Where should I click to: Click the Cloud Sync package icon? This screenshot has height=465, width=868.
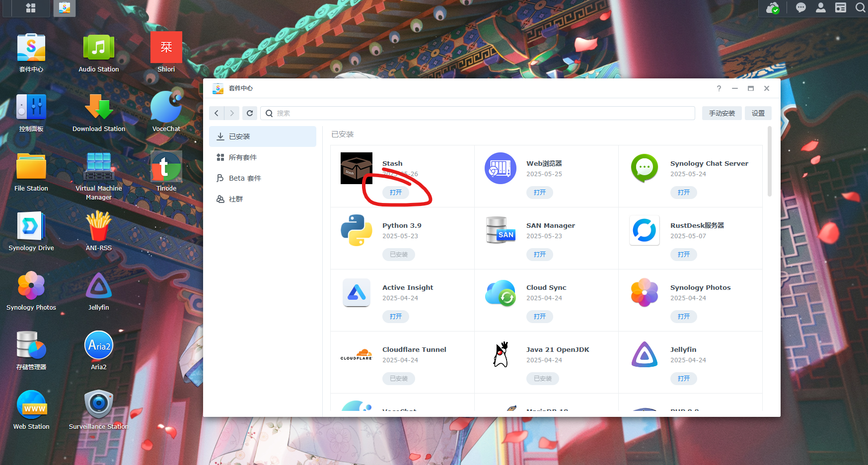tap(501, 293)
